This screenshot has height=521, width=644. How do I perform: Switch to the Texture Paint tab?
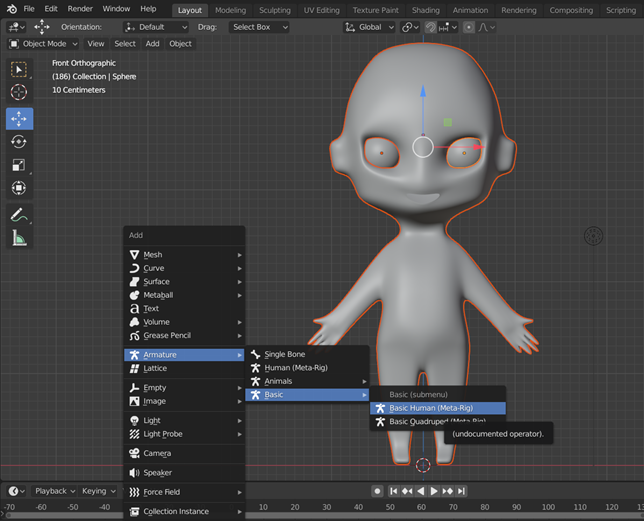(x=375, y=10)
